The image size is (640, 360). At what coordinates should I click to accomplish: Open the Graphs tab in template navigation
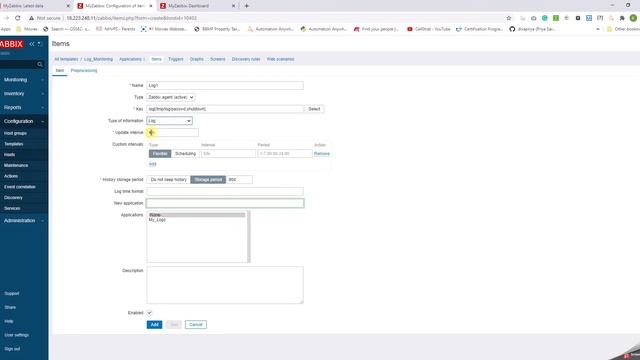(x=196, y=59)
